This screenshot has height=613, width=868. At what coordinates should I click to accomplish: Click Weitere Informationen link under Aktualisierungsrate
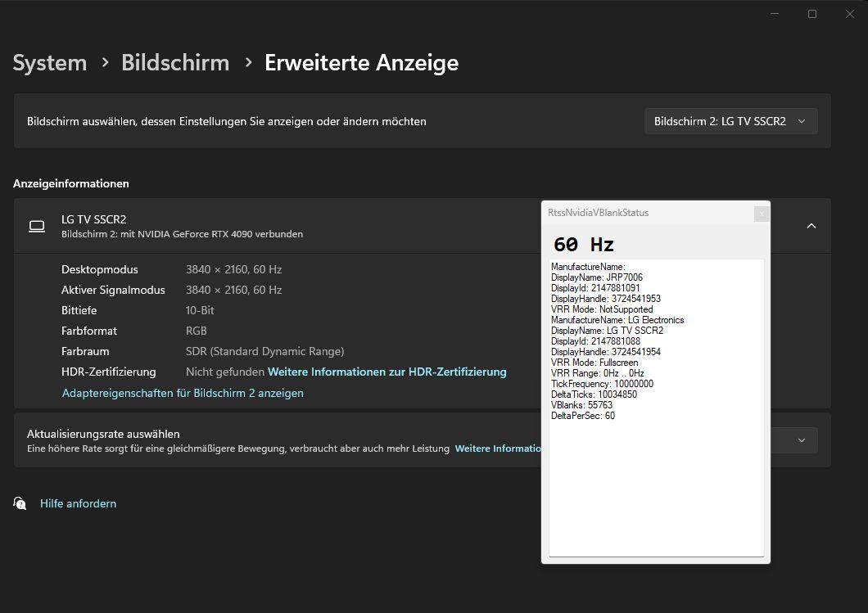pos(498,448)
